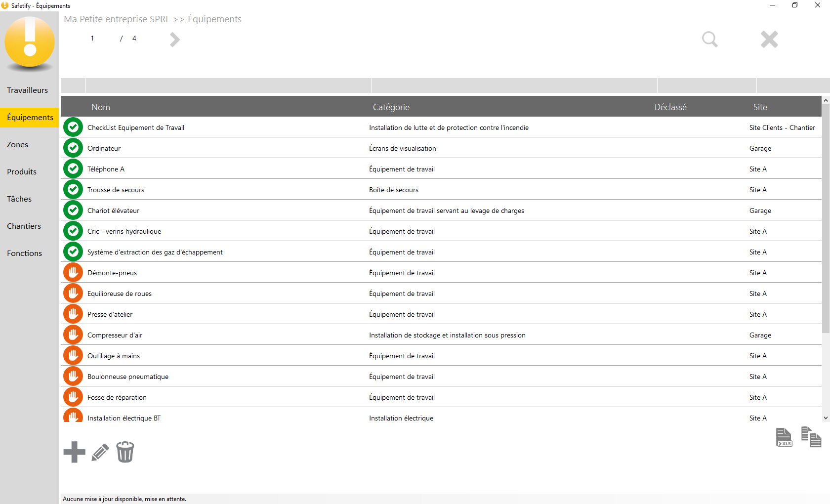Open the Fonctions section

coord(29,253)
